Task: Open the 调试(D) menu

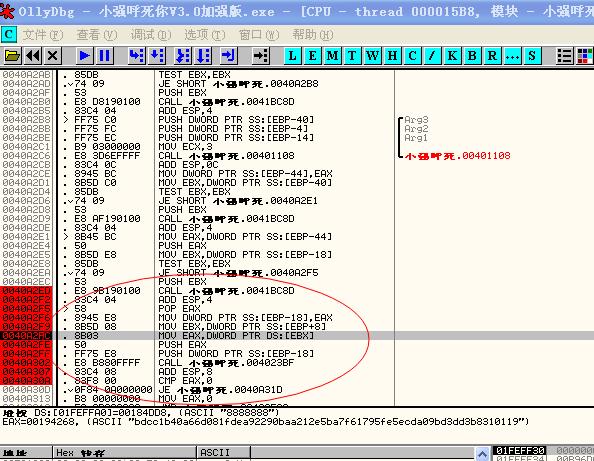Action: pos(151,35)
